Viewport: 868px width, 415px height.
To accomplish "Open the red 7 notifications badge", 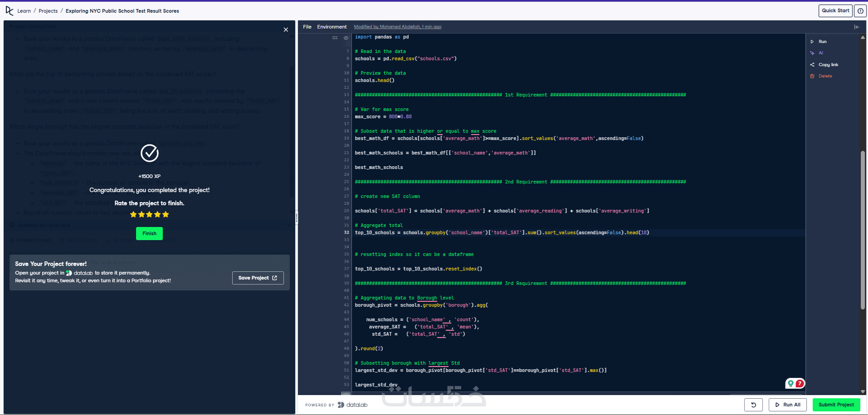I will [x=800, y=383].
